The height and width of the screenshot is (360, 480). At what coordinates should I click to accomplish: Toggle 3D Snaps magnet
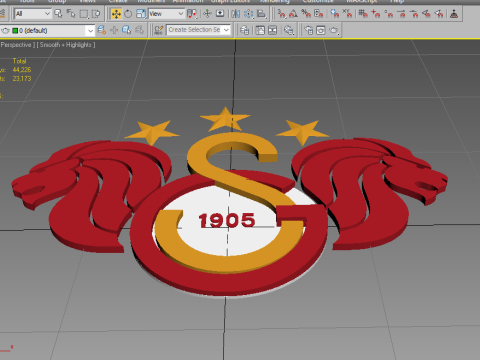tap(282, 14)
